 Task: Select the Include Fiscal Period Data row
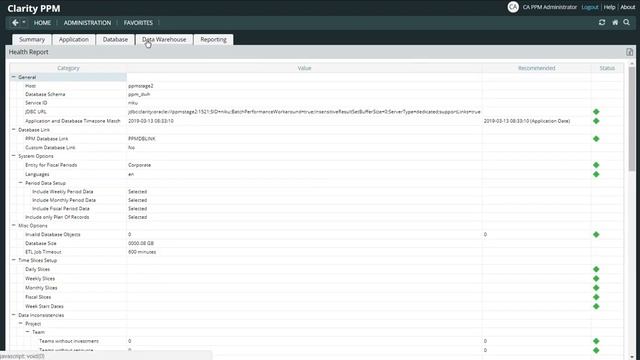tap(60, 209)
